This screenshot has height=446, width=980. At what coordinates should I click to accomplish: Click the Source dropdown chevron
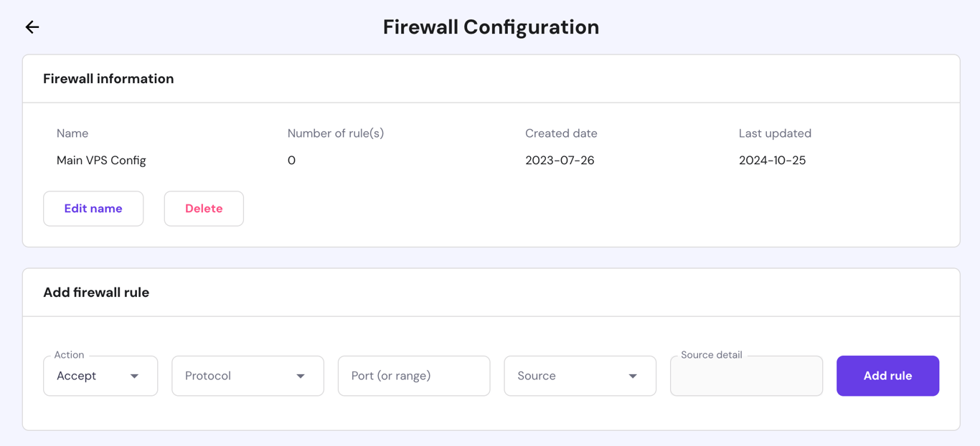click(633, 375)
